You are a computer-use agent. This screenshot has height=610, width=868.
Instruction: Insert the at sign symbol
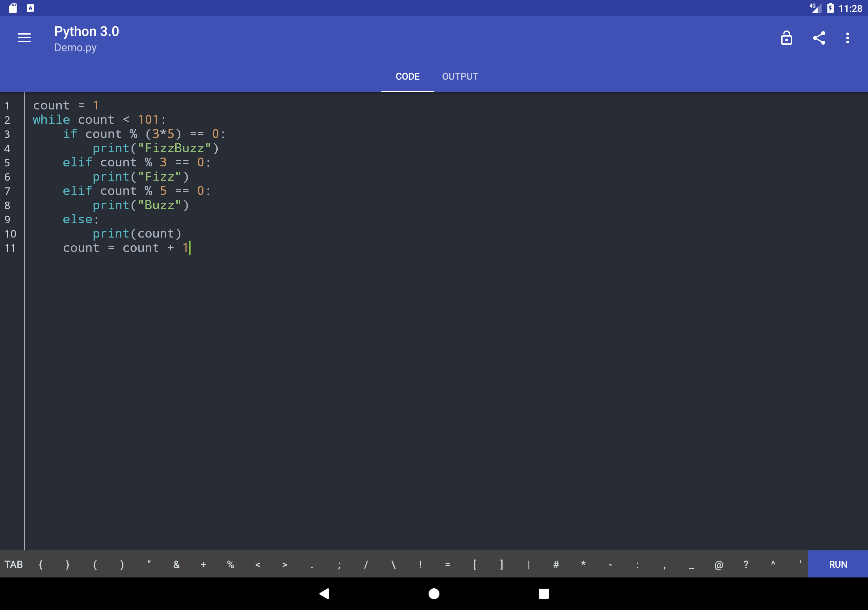719,564
